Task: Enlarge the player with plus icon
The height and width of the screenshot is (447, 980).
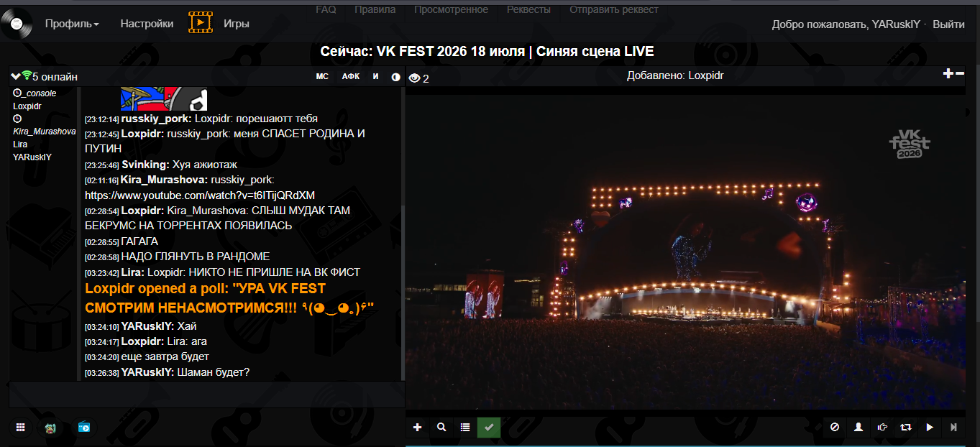Action: (x=948, y=73)
